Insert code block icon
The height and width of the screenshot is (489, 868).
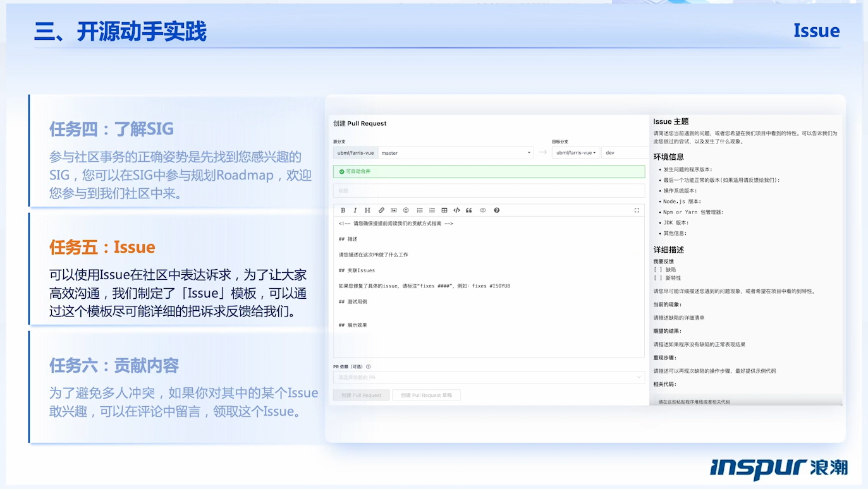pyautogui.click(x=456, y=210)
